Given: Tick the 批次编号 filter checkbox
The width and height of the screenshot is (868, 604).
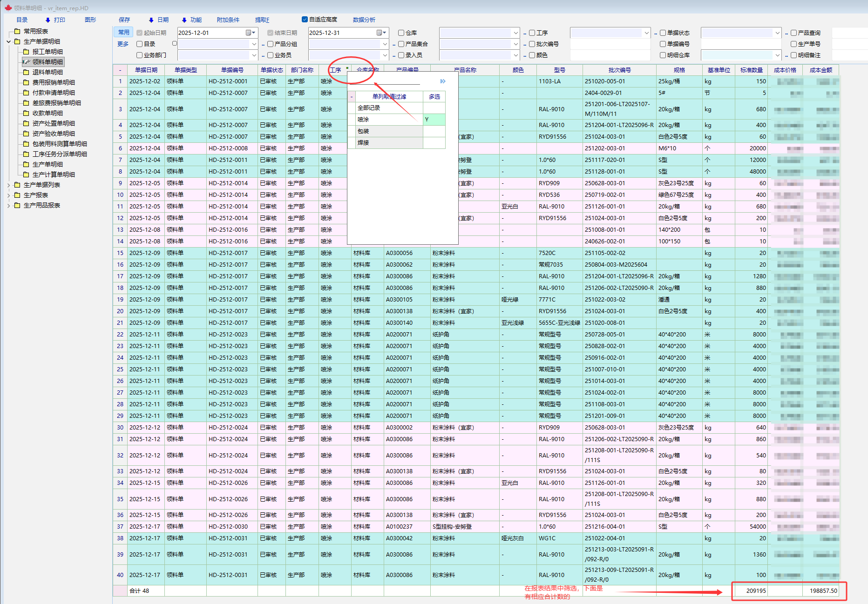Looking at the screenshot, I should [532, 44].
